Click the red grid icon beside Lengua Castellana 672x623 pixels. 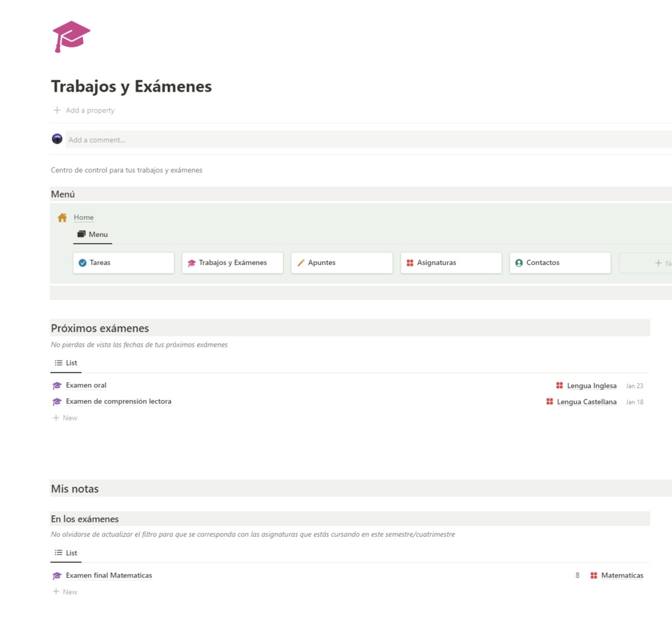coord(550,402)
